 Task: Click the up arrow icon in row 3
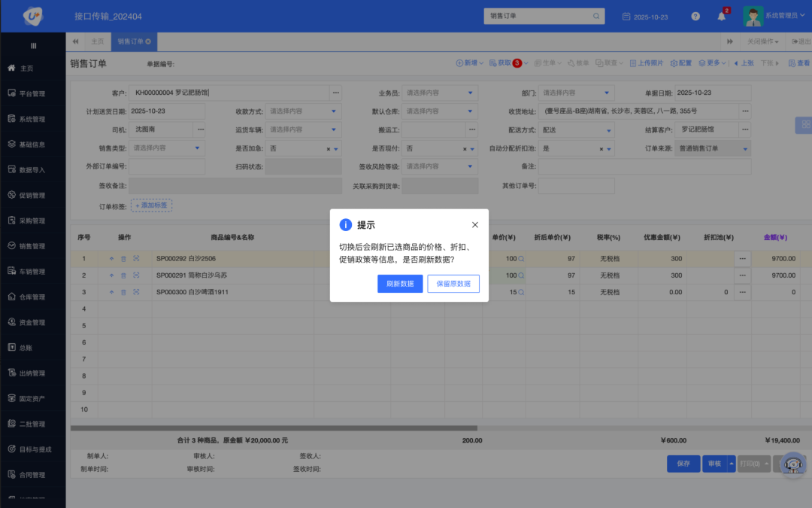point(112,292)
